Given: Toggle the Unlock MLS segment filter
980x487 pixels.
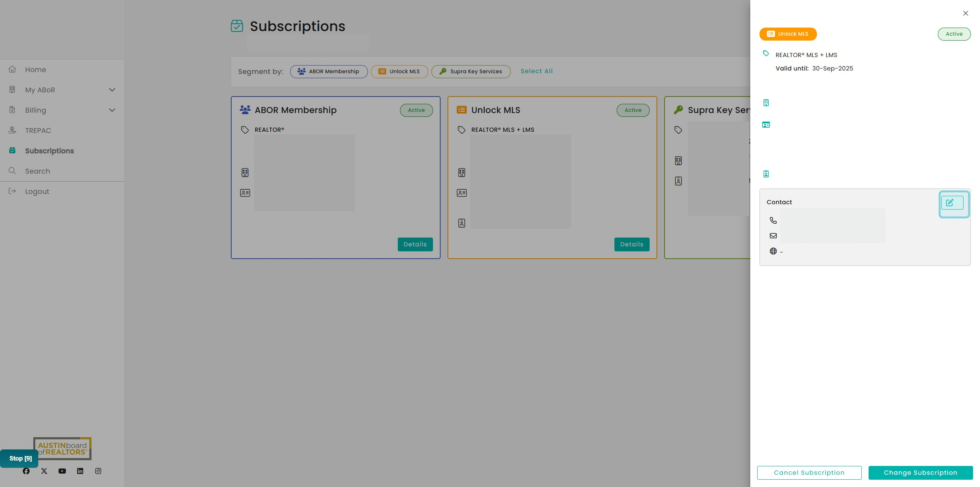Looking at the screenshot, I should [x=399, y=72].
